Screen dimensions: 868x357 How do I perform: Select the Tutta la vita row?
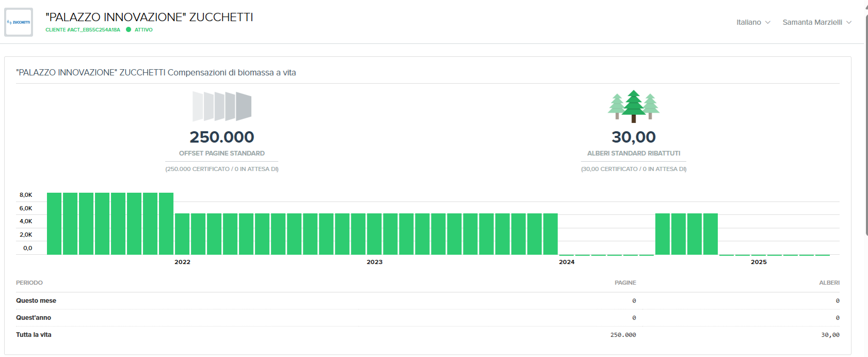pyautogui.click(x=34, y=335)
